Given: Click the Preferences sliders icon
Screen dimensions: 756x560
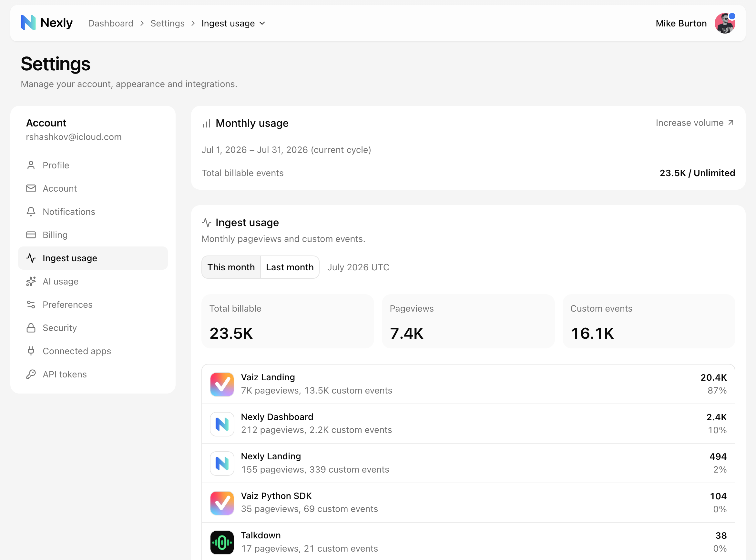Looking at the screenshot, I should (31, 305).
